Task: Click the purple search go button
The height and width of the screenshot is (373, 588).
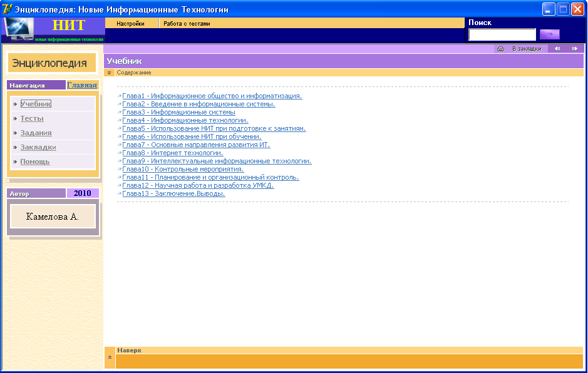Action: (549, 34)
